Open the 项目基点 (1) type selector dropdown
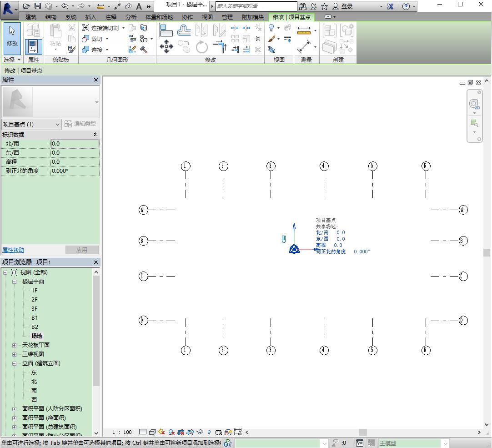Viewport: 492px width, 448px height. (31, 124)
